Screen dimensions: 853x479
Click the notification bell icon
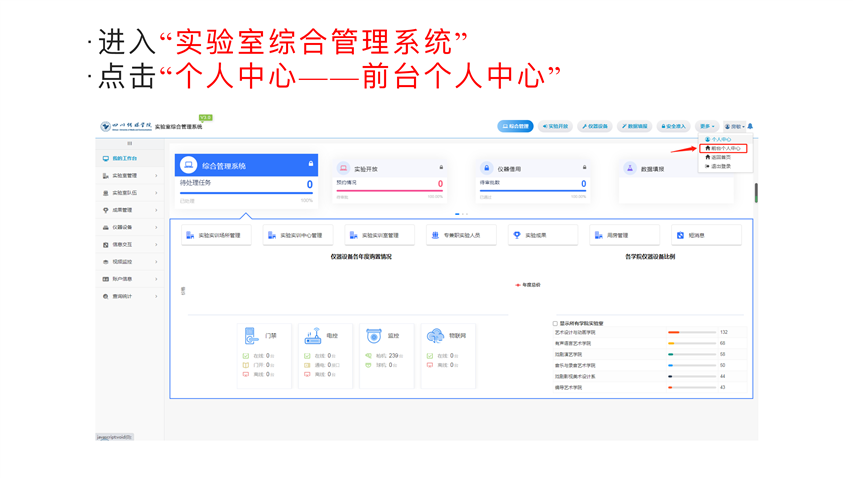pos(750,127)
